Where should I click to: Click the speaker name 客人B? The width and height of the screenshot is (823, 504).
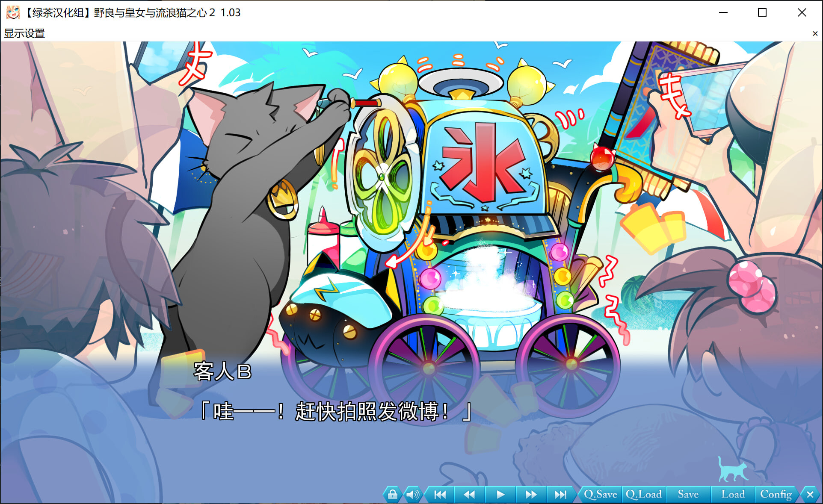pyautogui.click(x=222, y=371)
